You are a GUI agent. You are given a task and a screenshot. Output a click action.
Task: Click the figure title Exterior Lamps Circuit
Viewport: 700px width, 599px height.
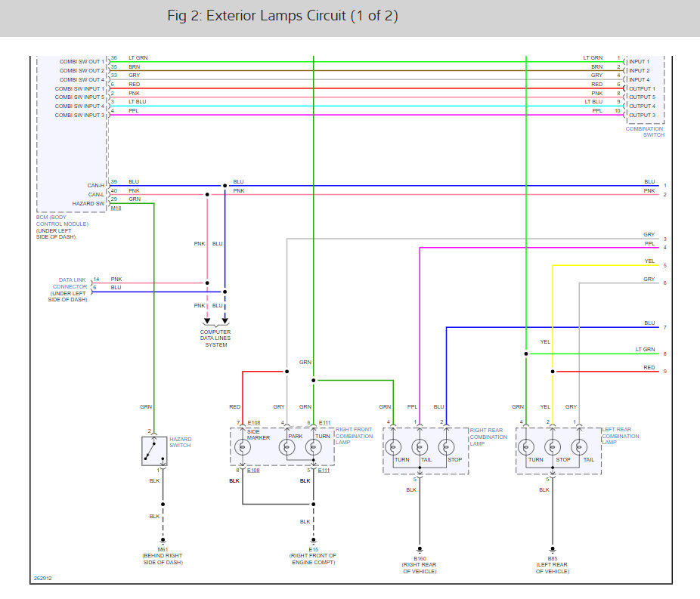(283, 16)
